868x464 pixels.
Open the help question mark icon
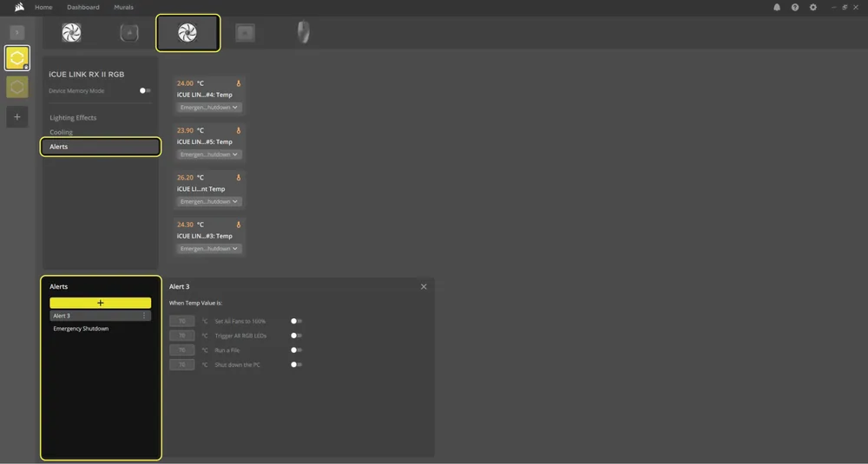coord(795,7)
